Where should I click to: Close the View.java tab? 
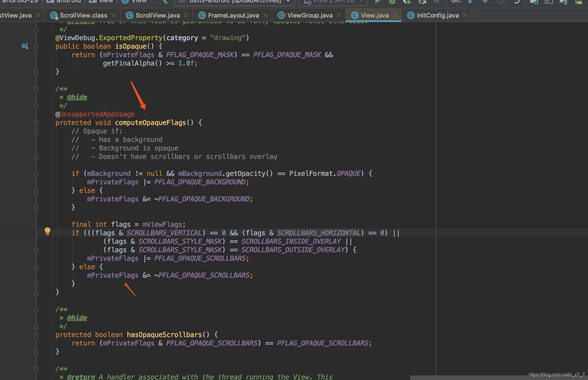395,15
